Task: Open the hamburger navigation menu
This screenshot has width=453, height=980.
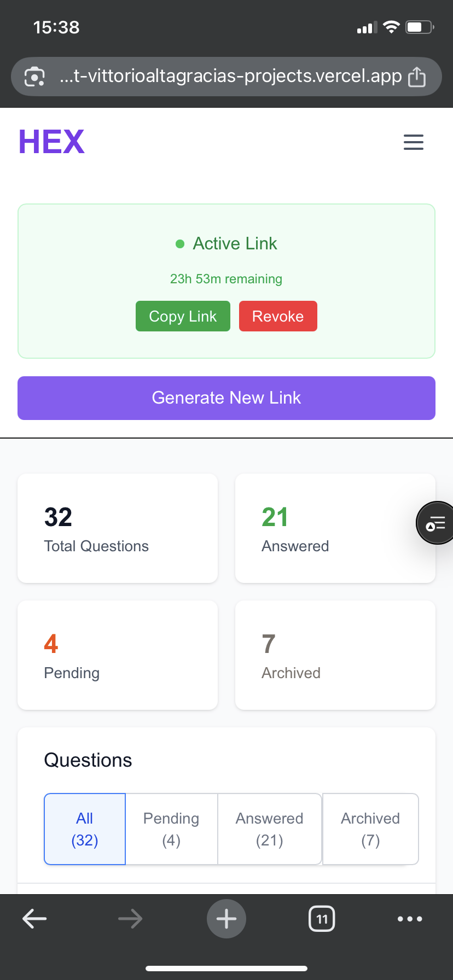Action: pos(413,142)
